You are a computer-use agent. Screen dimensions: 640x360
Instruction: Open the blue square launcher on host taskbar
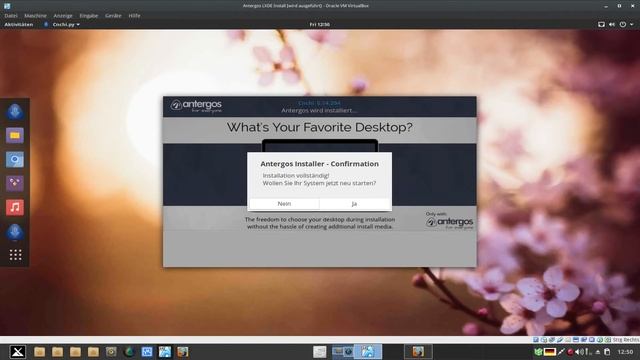147,352
